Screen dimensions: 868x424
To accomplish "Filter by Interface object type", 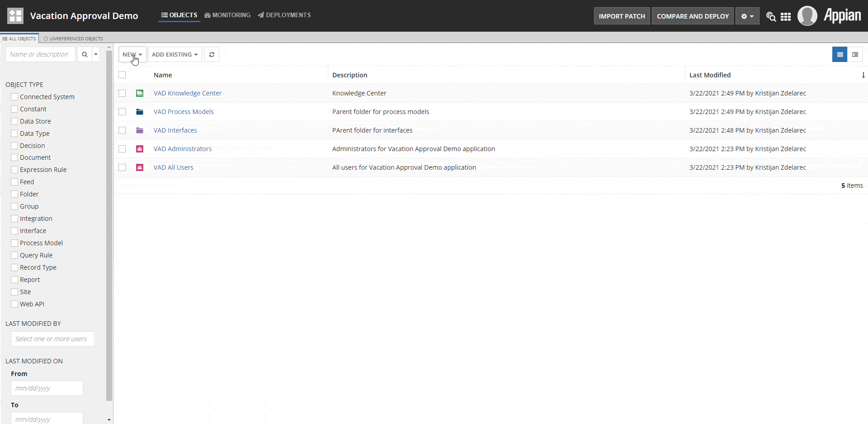I will point(14,231).
